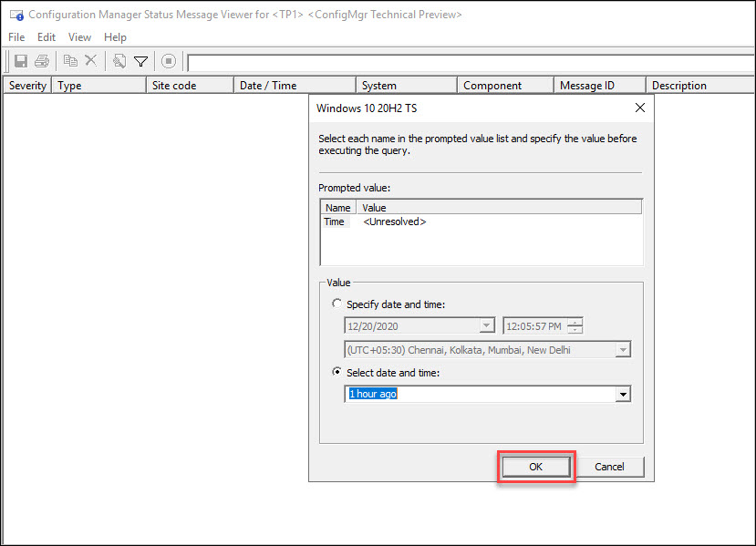Click the toolbar query text field
This screenshot has width=756, height=546.
(x=471, y=63)
